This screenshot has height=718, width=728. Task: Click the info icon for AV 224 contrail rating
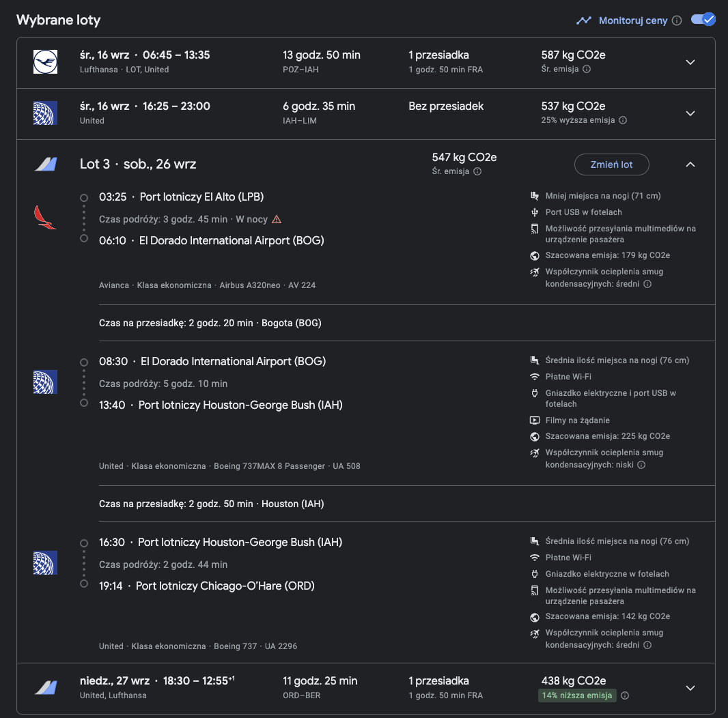tap(647, 283)
